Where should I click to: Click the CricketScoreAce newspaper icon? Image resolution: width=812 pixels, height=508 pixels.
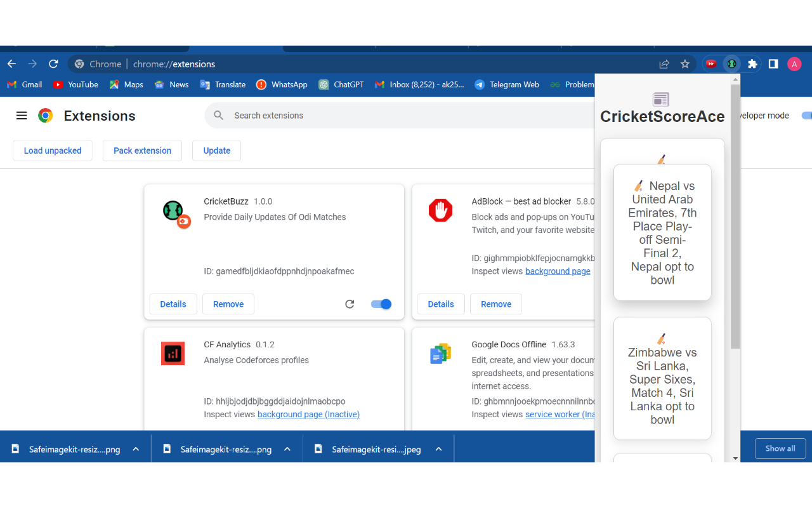661,99
